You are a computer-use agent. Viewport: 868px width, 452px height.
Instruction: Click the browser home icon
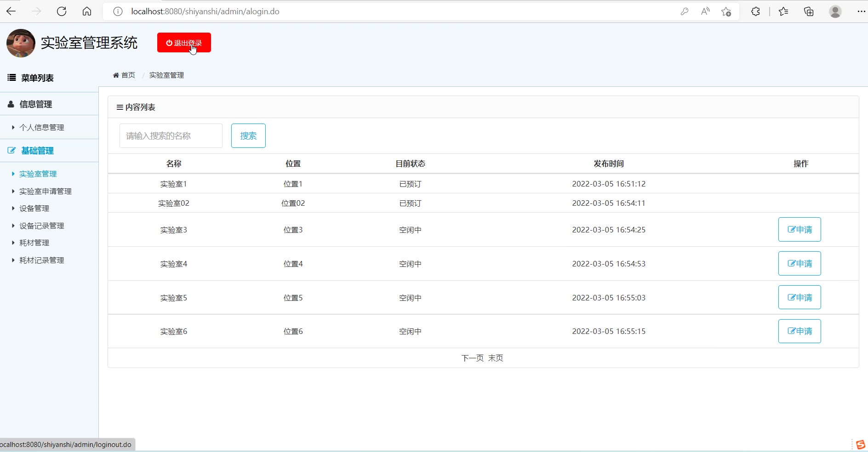pyautogui.click(x=87, y=11)
